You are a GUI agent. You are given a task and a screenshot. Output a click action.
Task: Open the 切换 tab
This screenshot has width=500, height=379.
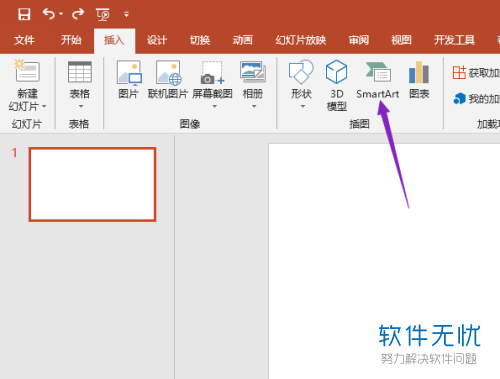(200, 40)
